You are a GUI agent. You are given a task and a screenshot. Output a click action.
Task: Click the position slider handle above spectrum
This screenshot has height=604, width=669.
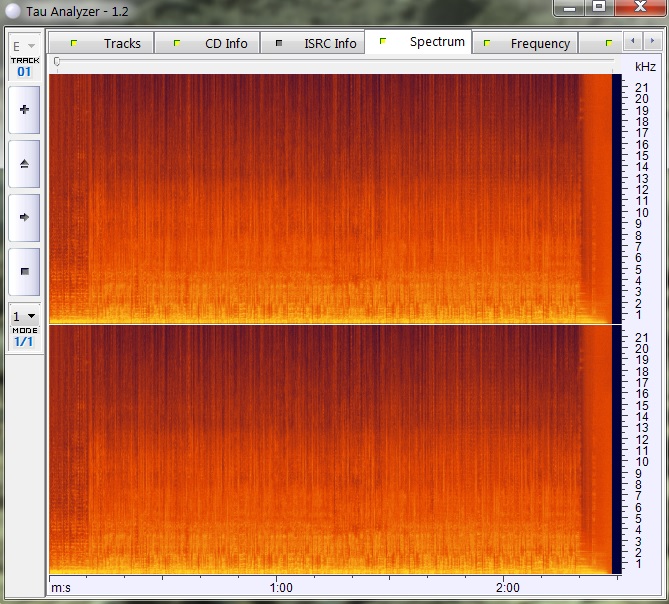click(57, 62)
